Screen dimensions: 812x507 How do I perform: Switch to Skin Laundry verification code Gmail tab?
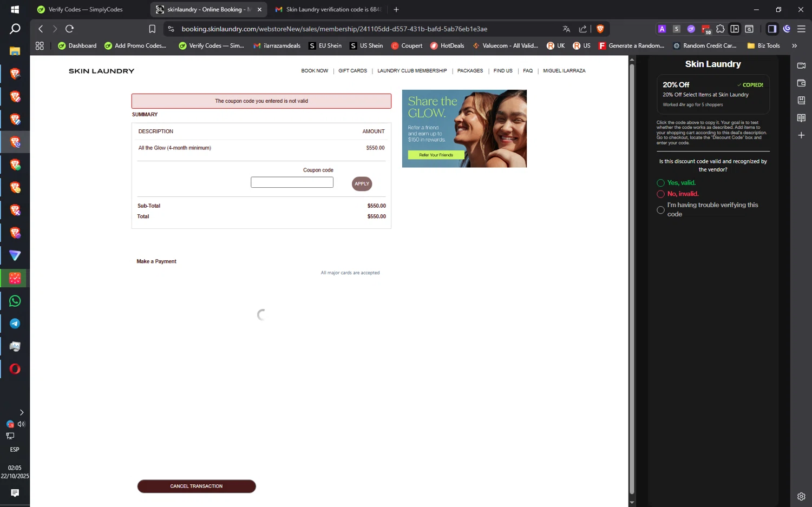coord(329,9)
